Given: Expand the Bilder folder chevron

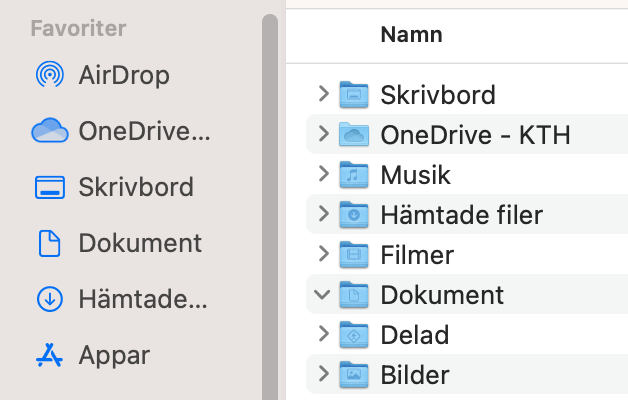Looking at the screenshot, I should click(x=322, y=375).
